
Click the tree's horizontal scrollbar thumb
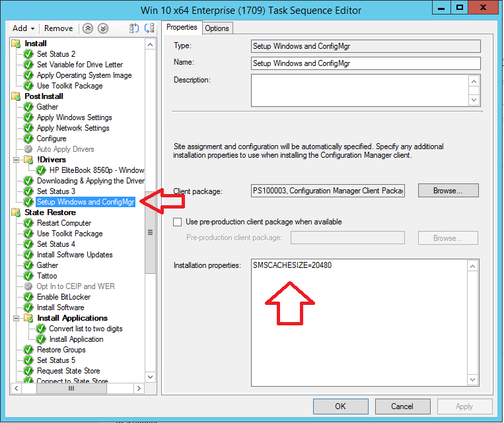[x=71, y=389]
